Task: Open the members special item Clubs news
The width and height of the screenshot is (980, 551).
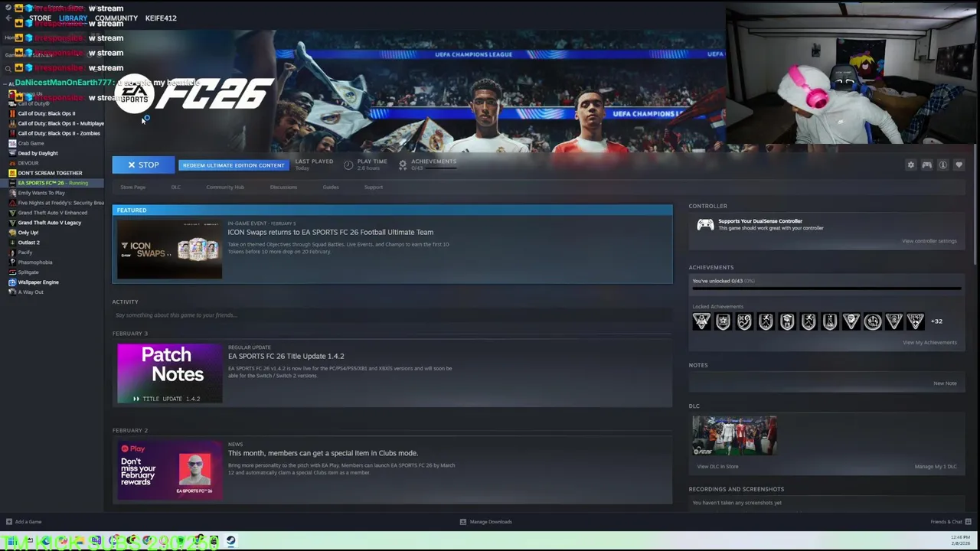Action: point(322,453)
